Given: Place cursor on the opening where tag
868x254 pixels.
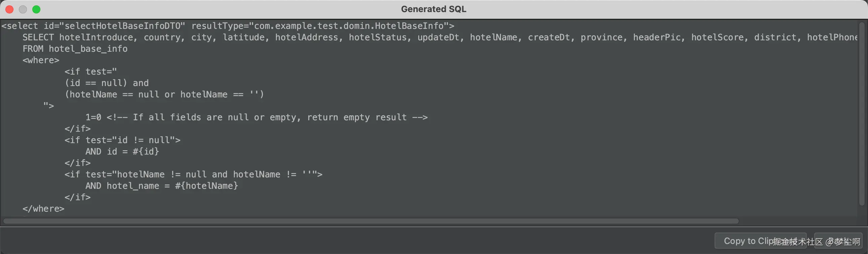Looking at the screenshot, I should pos(41,60).
